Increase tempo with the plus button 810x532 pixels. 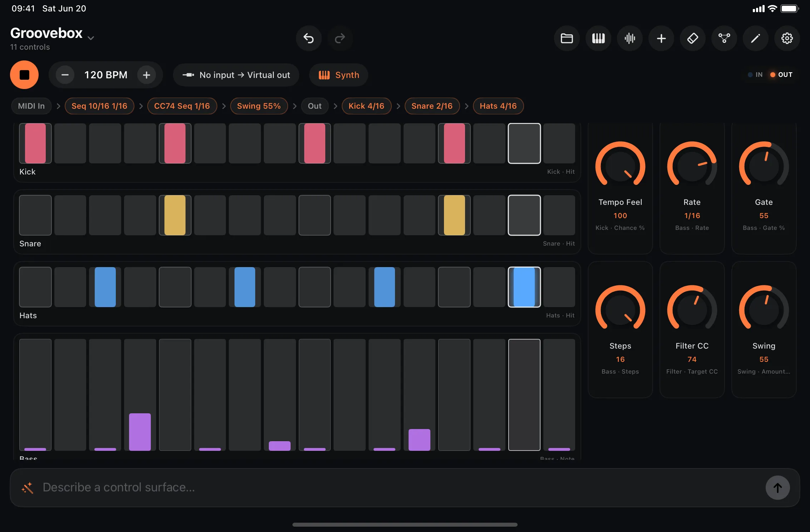(x=147, y=75)
